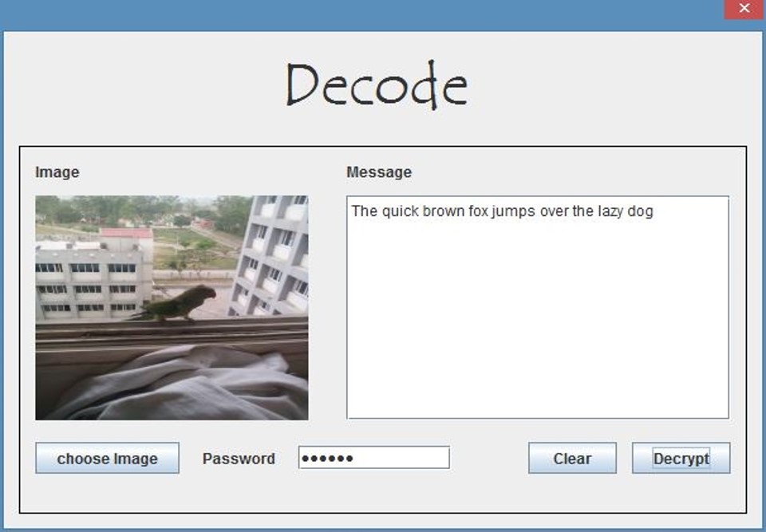Select the loaded image preview thumbnail
Viewport: 766px width, 532px height.
click(x=172, y=308)
